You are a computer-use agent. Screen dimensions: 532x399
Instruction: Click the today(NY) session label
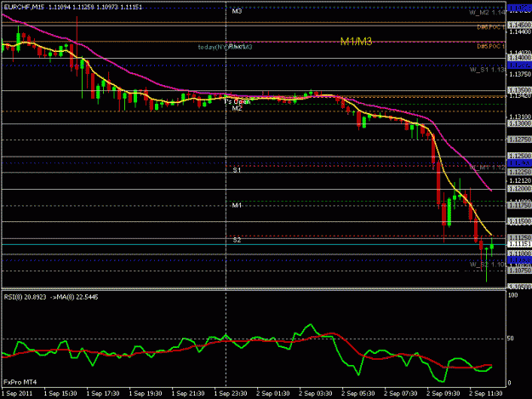pos(213,47)
